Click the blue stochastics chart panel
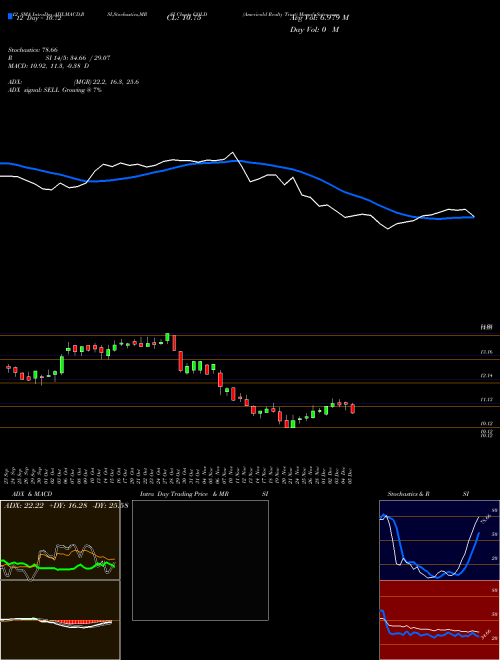 tap(439, 540)
